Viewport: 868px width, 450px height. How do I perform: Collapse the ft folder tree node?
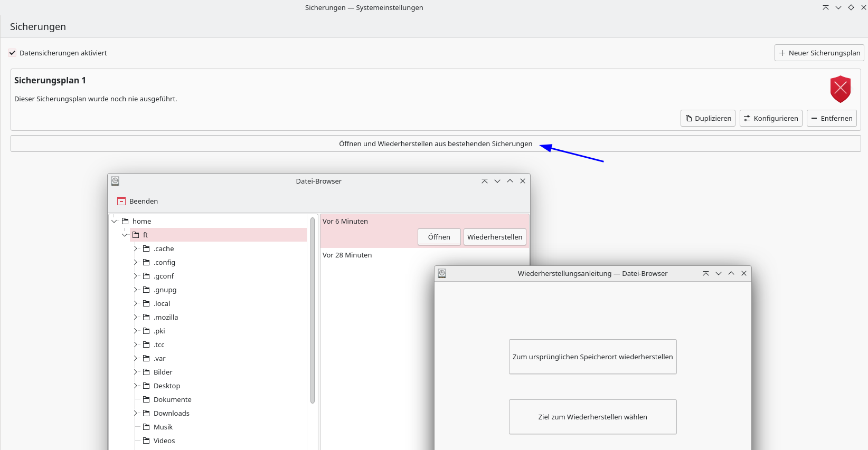125,235
